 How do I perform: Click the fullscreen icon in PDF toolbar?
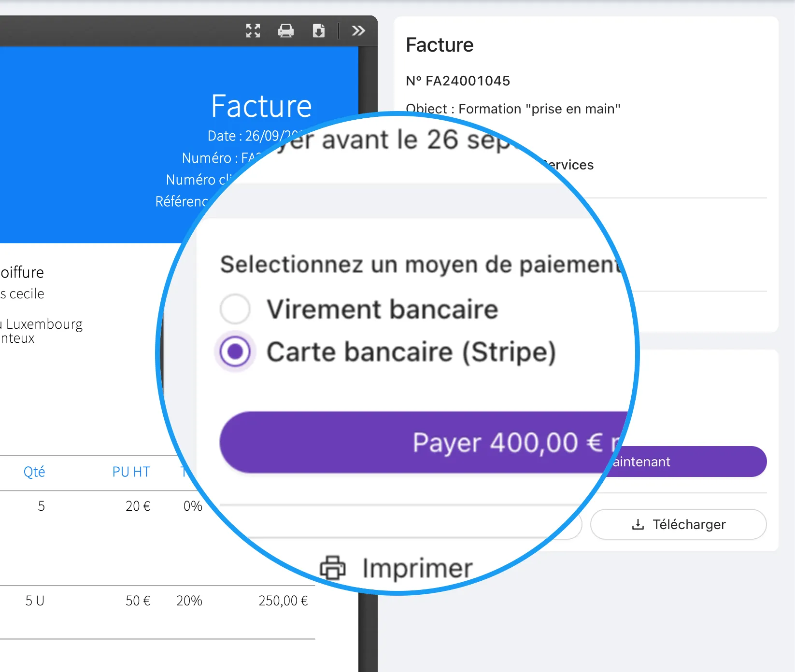pyautogui.click(x=253, y=31)
